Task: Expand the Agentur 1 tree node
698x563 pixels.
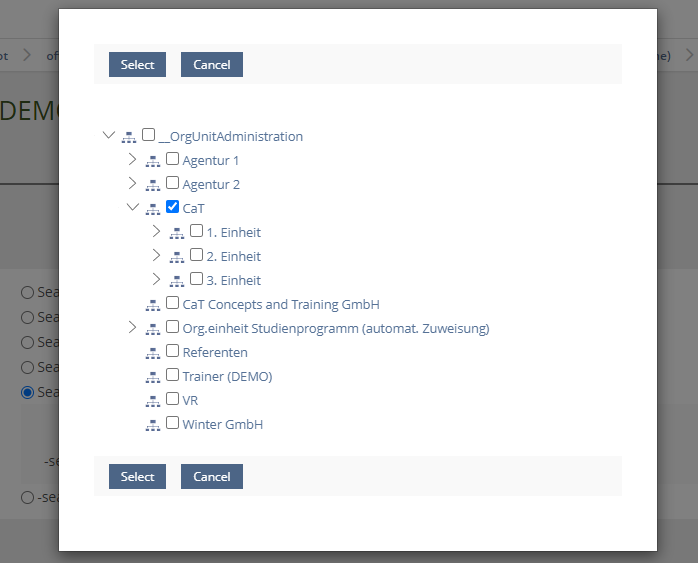Action: [132, 160]
